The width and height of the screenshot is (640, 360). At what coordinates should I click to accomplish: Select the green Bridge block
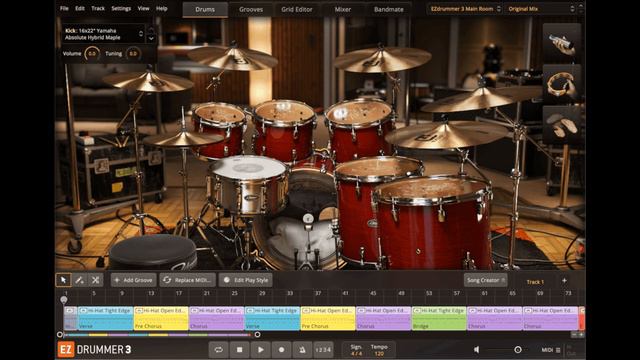click(439, 318)
